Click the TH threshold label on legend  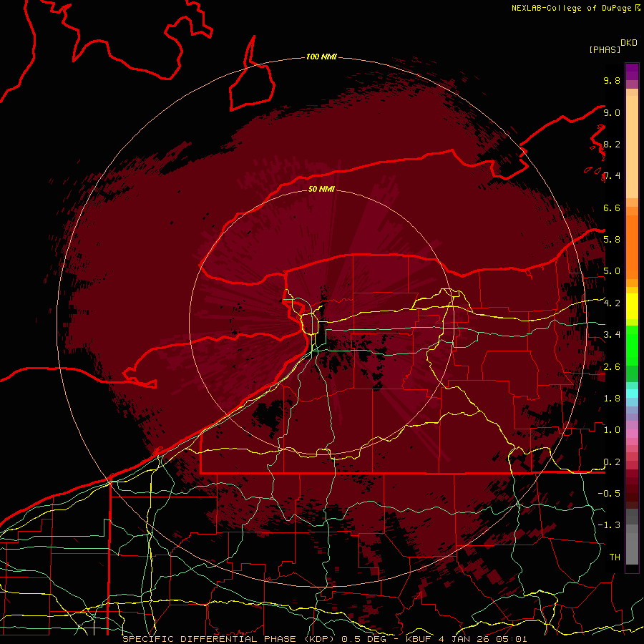pos(615,557)
